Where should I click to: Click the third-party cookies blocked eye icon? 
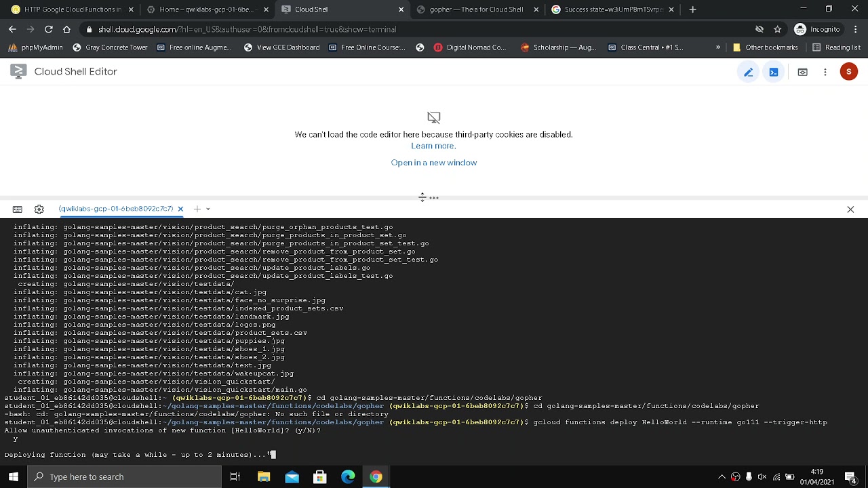pyautogui.click(x=759, y=29)
